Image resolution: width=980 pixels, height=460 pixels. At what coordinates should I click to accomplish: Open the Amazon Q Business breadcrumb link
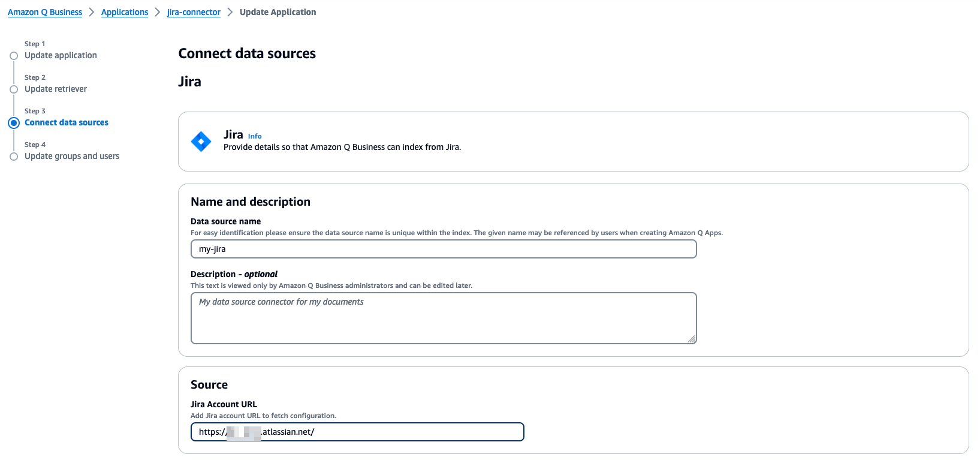pyautogui.click(x=44, y=12)
